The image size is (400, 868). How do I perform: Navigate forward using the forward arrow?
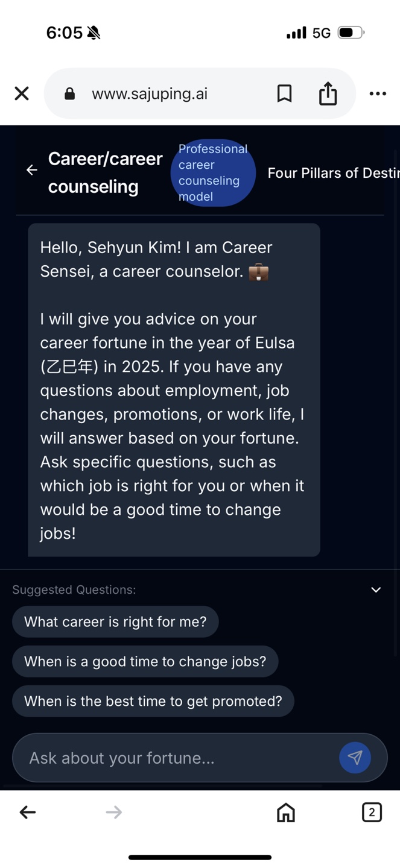(x=114, y=813)
